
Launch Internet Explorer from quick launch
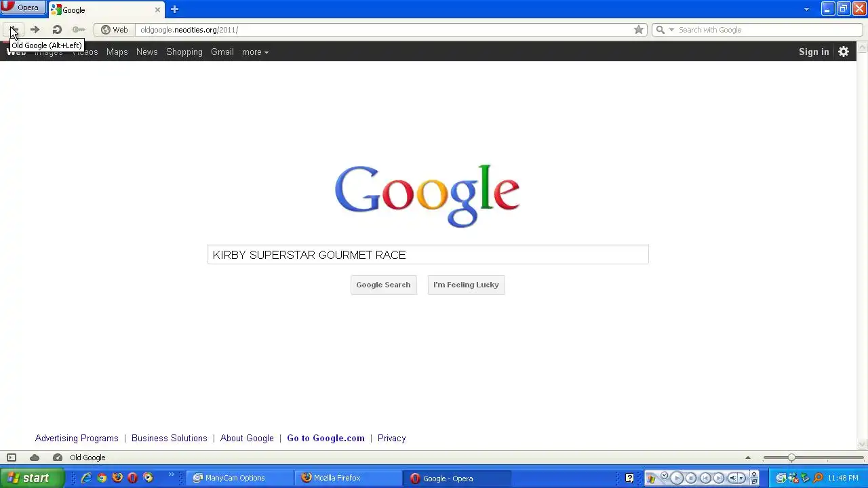pos(86,478)
